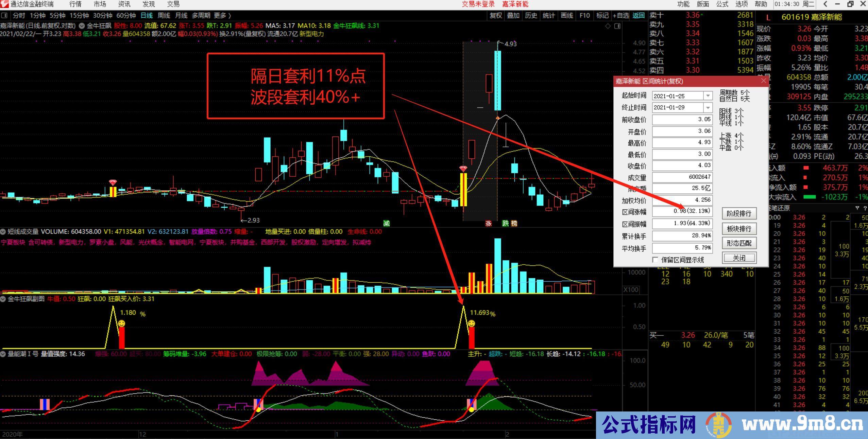Open the 多周期 view
This screenshot has height=439, width=868.
201,16
